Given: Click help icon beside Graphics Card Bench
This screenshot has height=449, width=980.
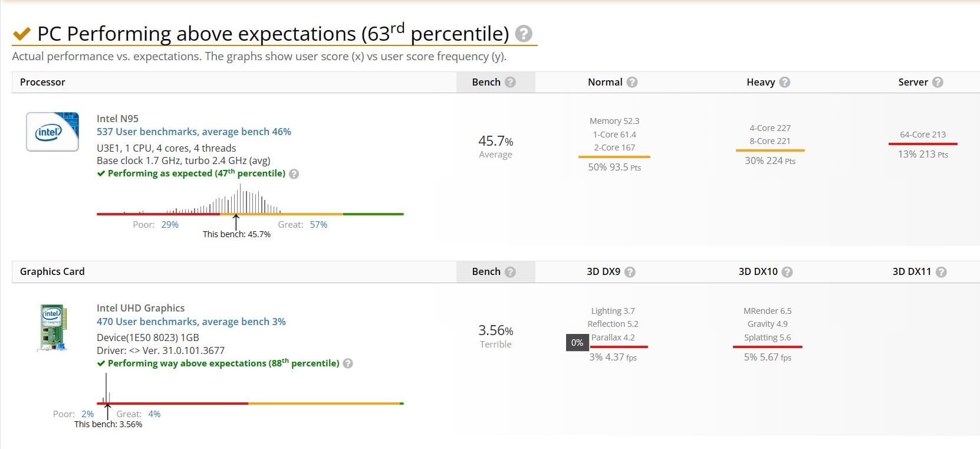Looking at the screenshot, I should pos(510,272).
